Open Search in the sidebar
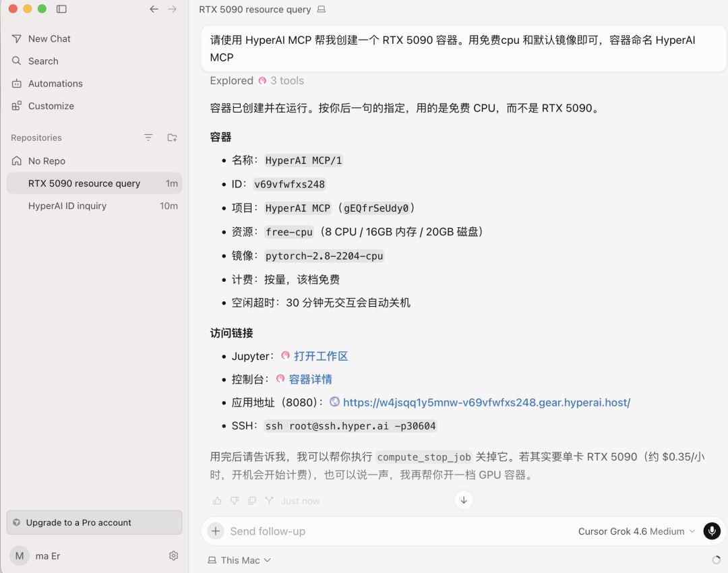The height and width of the screenshot is (573, 728). tap(95, 61)
